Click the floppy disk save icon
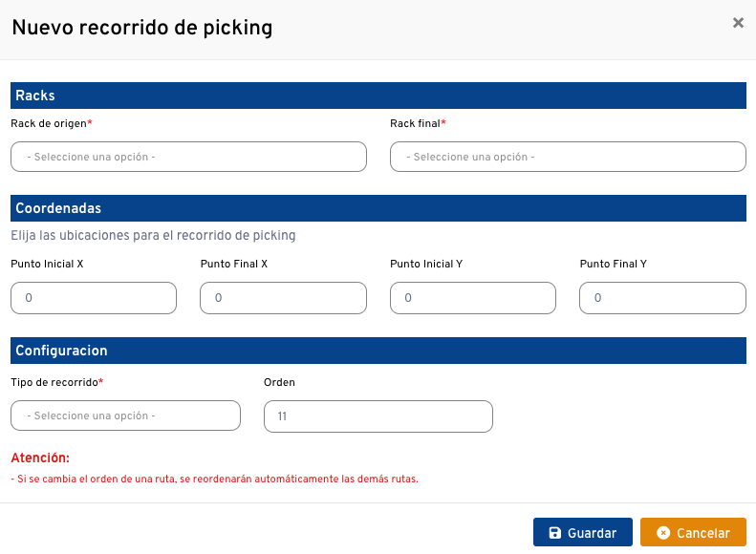The width and height of the screenshot is (756, 554). tap(554, 533)
